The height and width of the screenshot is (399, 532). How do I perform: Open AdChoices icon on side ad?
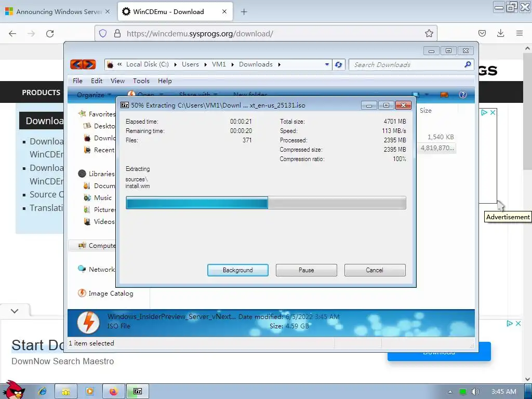click(485, 112)
